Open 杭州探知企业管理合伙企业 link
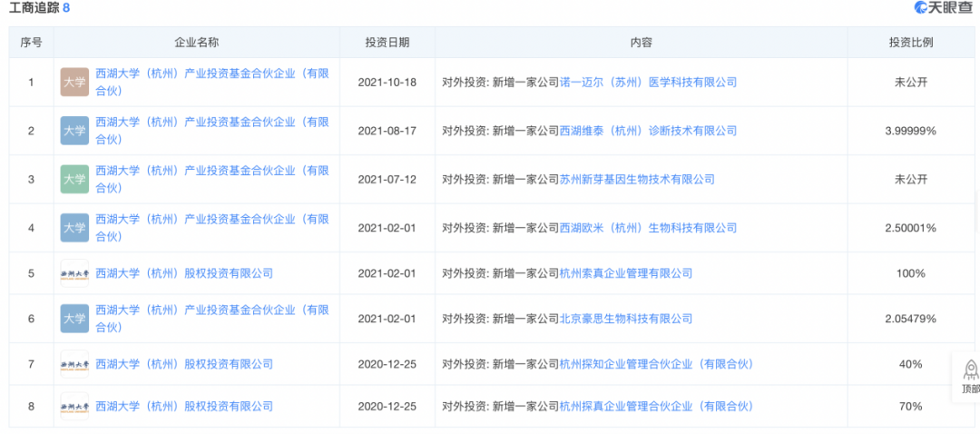Image resolution: width=980 pixels, height=434 pixels. tap(656, 364)
